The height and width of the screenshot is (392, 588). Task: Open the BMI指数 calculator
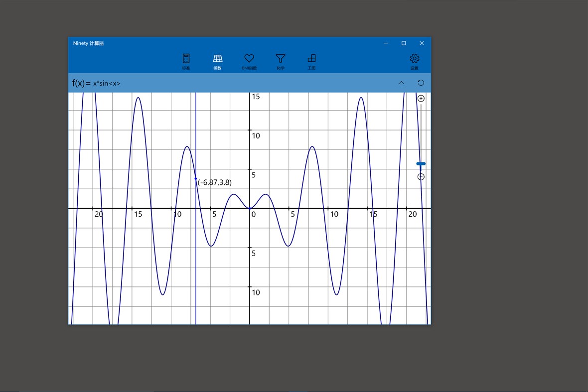click(249, 60)
